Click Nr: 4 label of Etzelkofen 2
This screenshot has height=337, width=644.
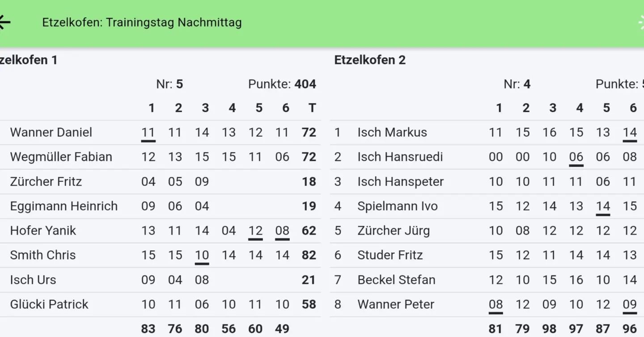pyautogui.click(x=517, y=84)
